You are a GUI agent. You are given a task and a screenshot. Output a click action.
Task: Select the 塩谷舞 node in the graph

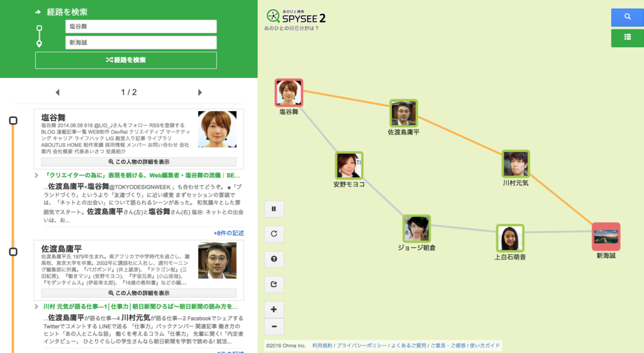coord(289,93)
